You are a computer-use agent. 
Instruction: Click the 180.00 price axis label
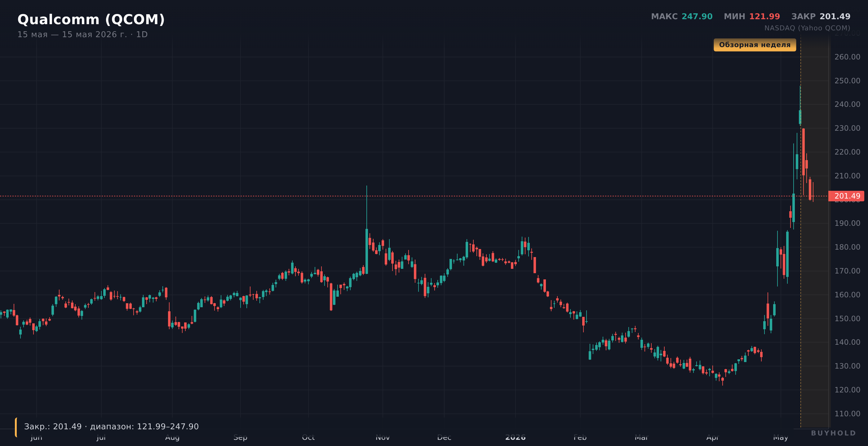click(x=847, y=247)
